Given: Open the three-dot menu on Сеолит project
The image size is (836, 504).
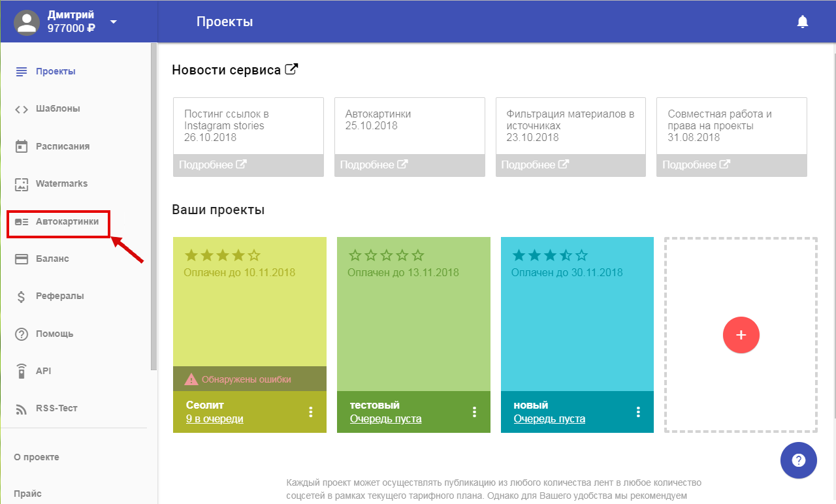Looking at the screenshot, I should coord(311,411).
